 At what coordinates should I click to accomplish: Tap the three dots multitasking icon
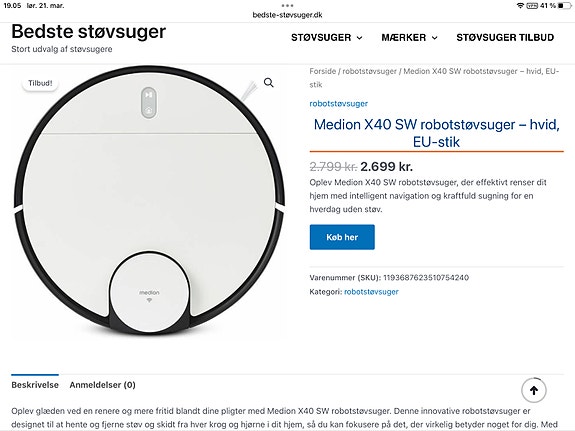287,6
